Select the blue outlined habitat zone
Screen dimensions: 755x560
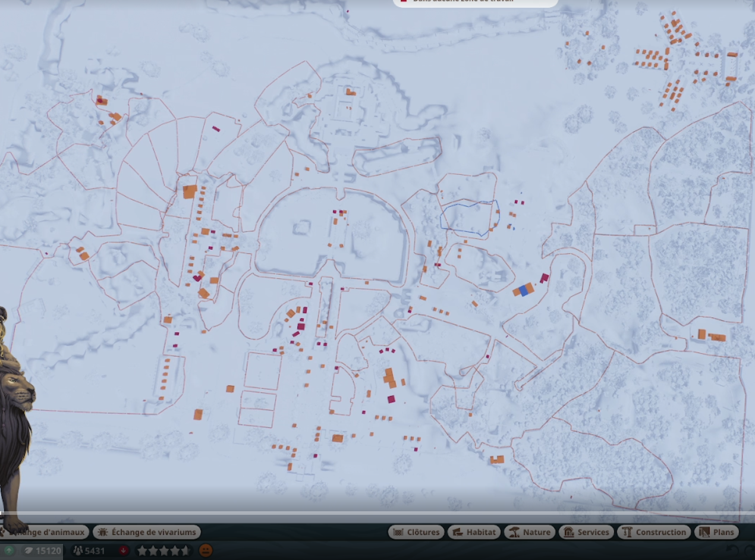[470, 217]
